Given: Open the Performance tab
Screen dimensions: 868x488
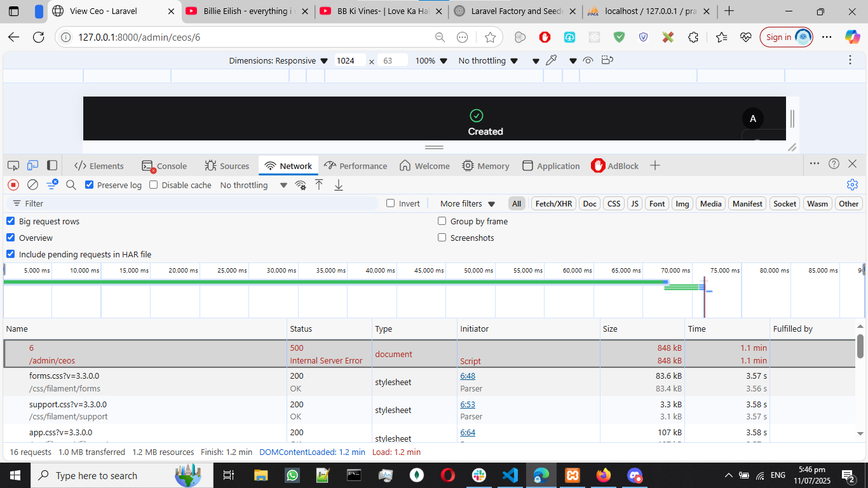Looking at the screenshot, I should point(355,166).
